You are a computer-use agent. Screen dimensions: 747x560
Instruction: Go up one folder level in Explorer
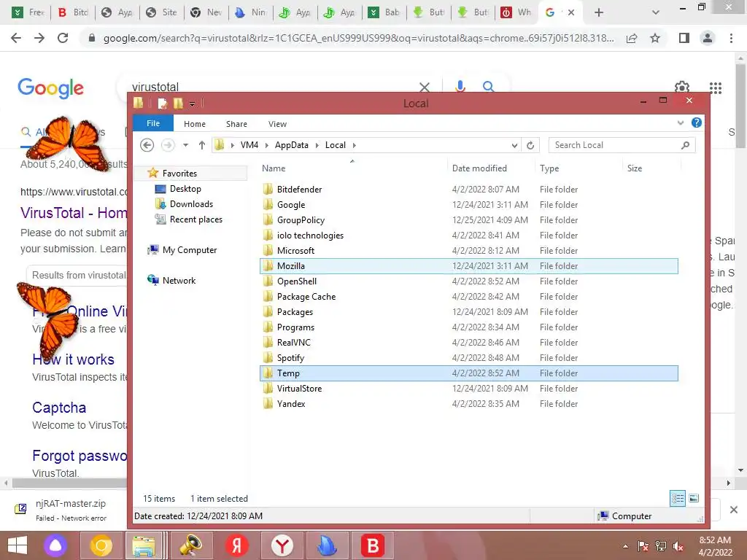coord(202,145)
